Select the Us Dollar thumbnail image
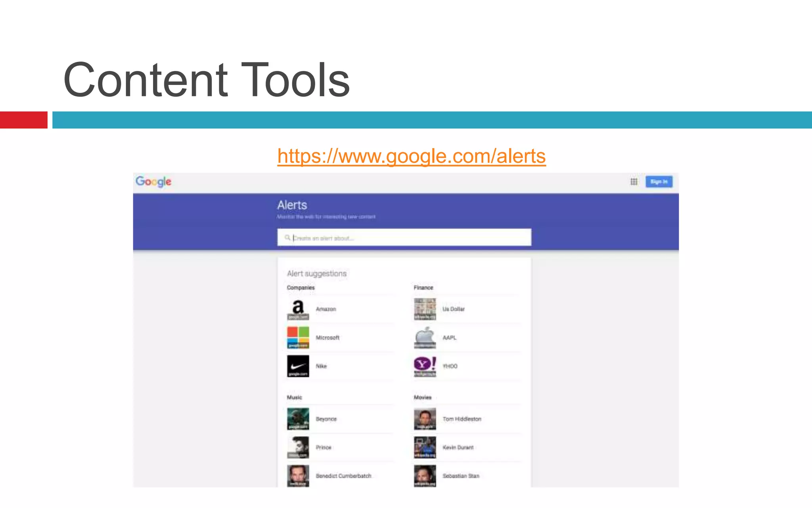 point(425,309)
